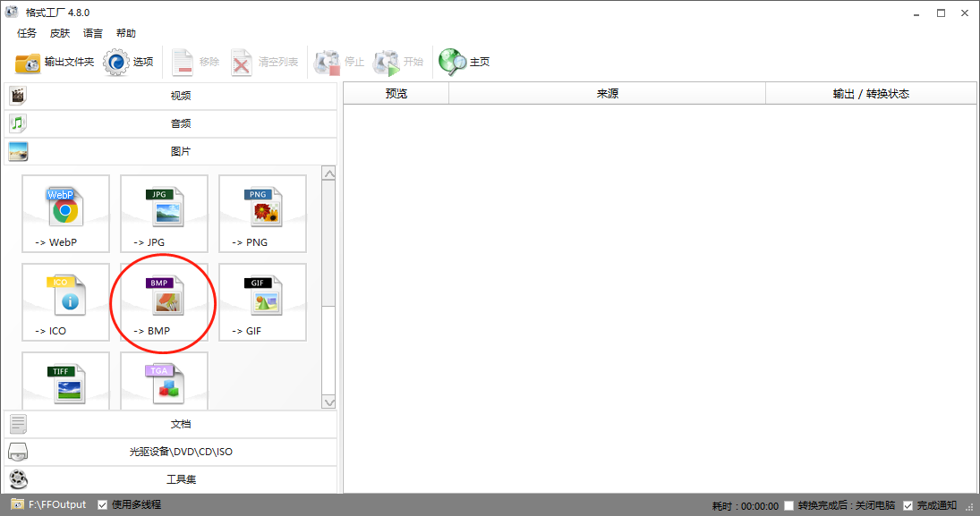Screen dimensions: 980x516
Task: Expand the 工具集 toolset category
Action: click(171, 479)
